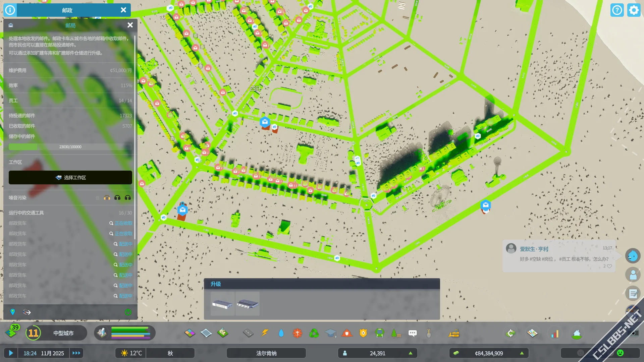Click the focus location pin icon

point(13,312)
